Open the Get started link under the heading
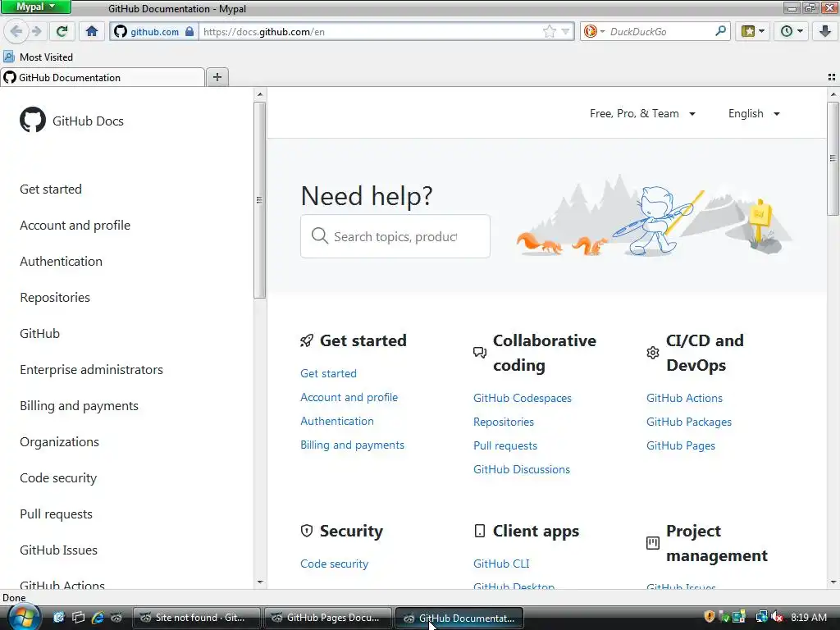Image resolution: width=840 pixels, height=630 pixels. [x=328, y=373]
